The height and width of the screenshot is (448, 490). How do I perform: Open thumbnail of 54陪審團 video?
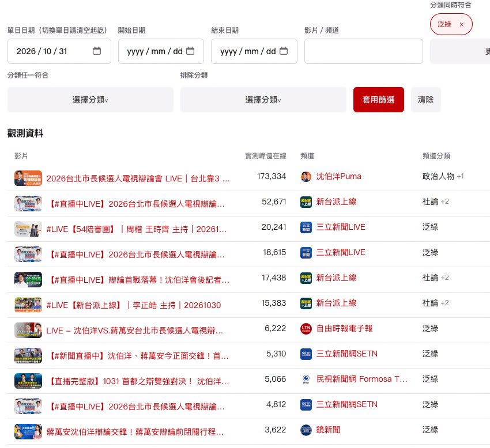[x=28, y=229]
